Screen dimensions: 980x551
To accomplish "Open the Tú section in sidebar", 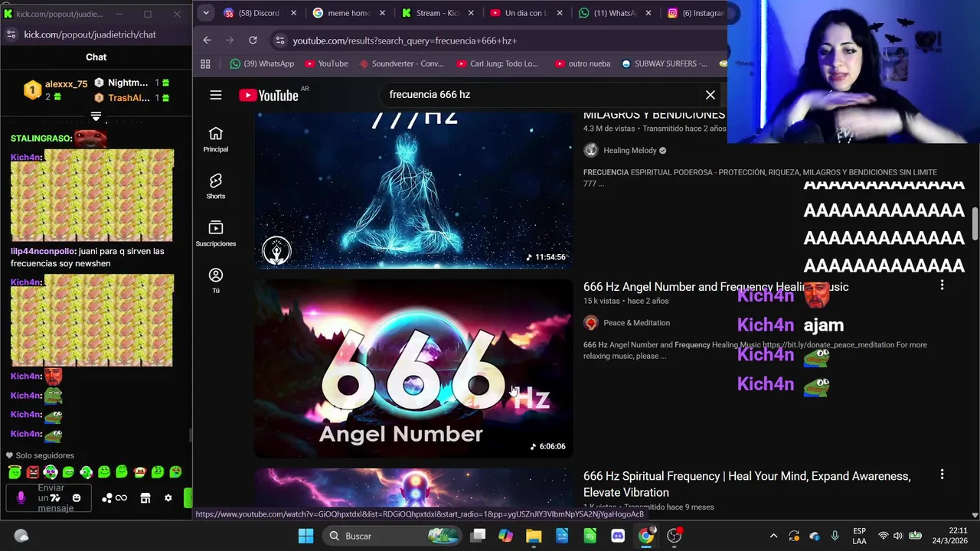I will tap(216, 280).
